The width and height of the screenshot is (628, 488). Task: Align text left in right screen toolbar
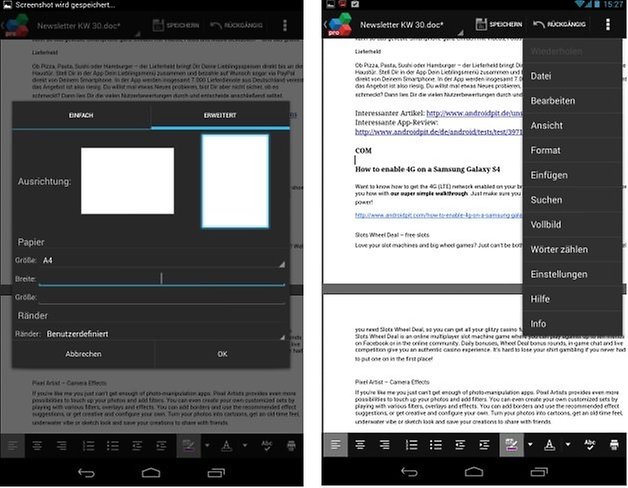pos(336,445)
